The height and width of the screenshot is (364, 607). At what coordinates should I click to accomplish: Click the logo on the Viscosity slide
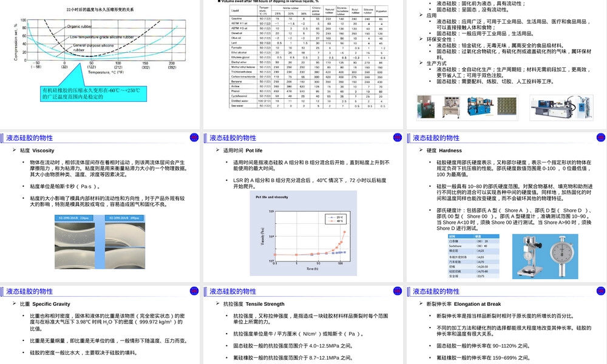tap(194, 137)
